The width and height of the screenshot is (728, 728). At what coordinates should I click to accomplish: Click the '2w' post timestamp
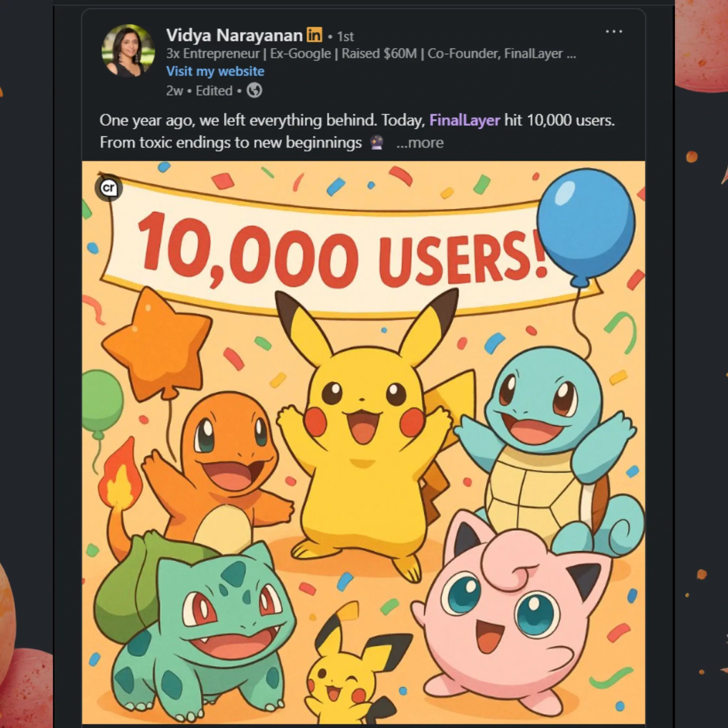(x=175, y=91)
